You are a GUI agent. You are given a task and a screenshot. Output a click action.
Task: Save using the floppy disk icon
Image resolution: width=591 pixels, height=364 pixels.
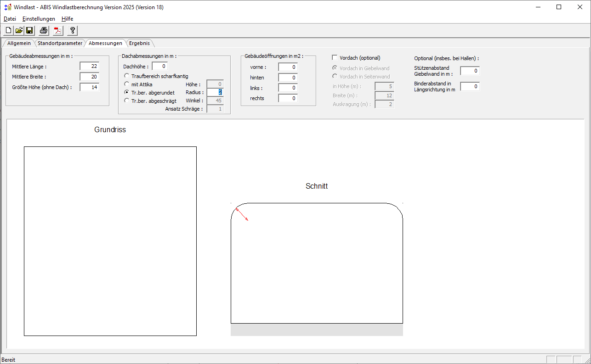[29, 31]
